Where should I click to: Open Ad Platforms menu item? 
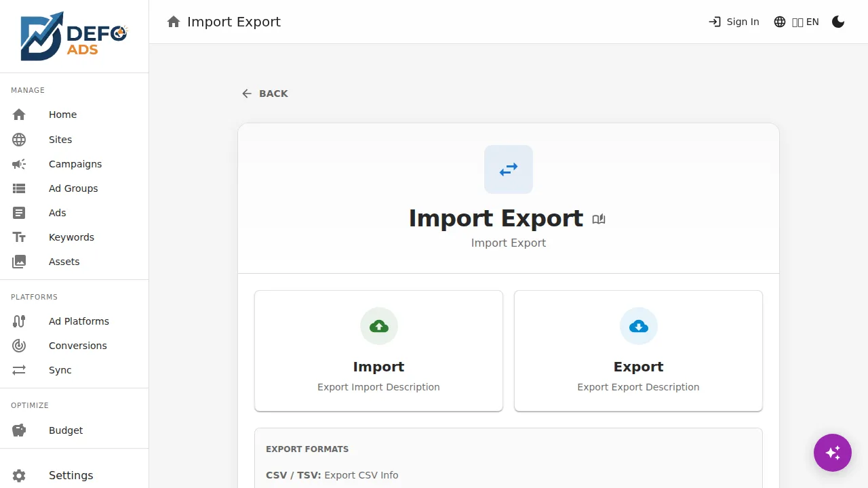click(74, 321)
